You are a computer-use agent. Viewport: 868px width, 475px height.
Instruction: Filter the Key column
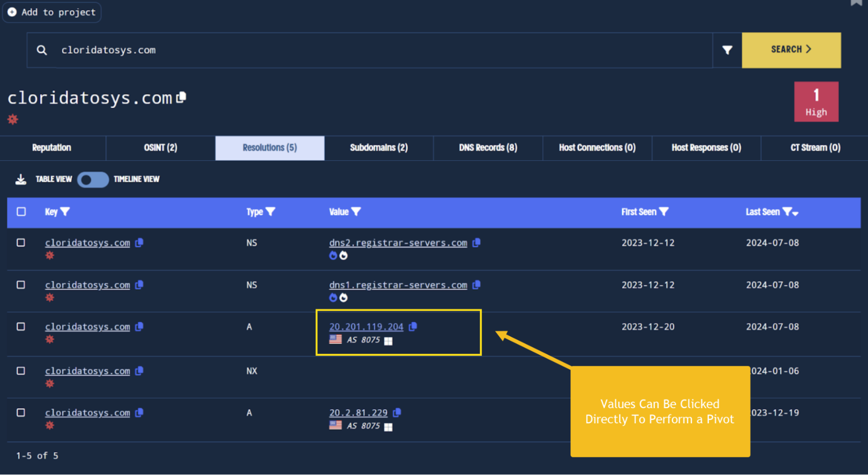[x=65, y=212]
